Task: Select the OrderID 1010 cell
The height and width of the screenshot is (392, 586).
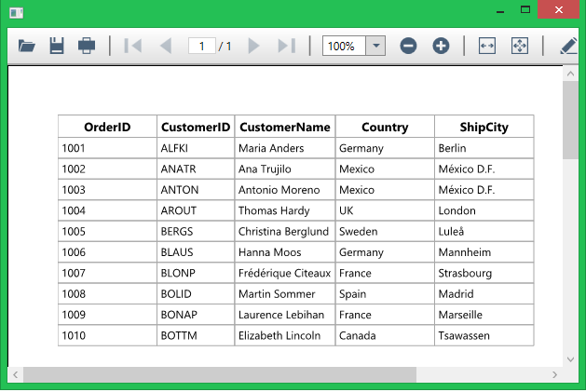Action: click(107, 335)
